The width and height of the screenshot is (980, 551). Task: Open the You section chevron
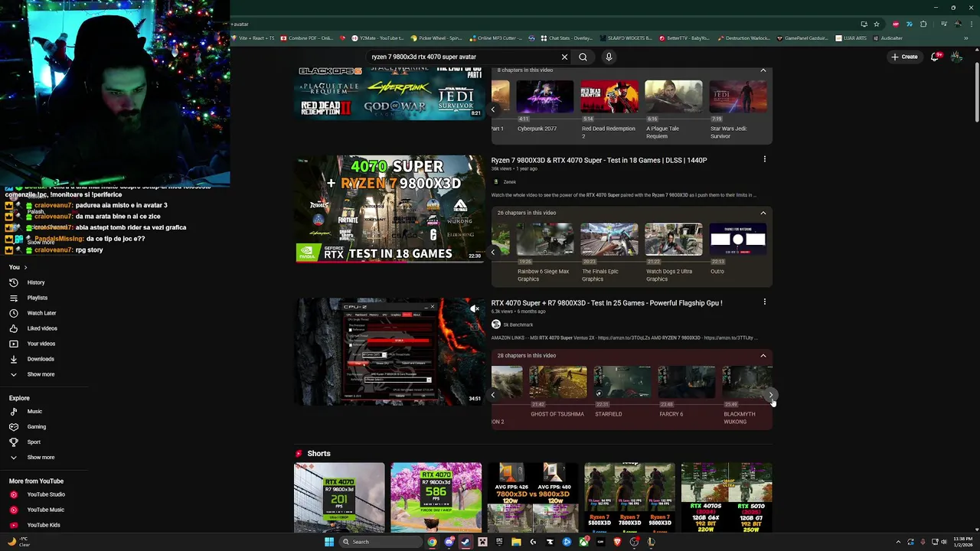(25, 267)
